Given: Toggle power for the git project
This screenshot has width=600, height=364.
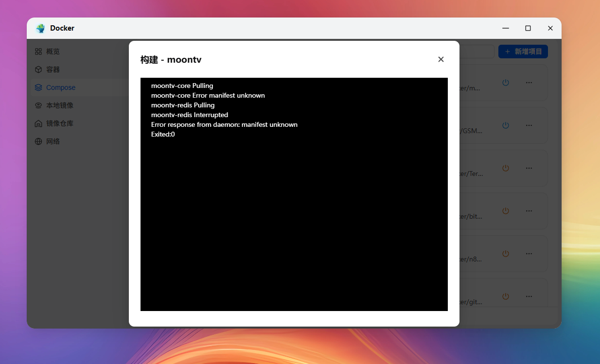Looking at the screenshot, I should pos(506,296).
